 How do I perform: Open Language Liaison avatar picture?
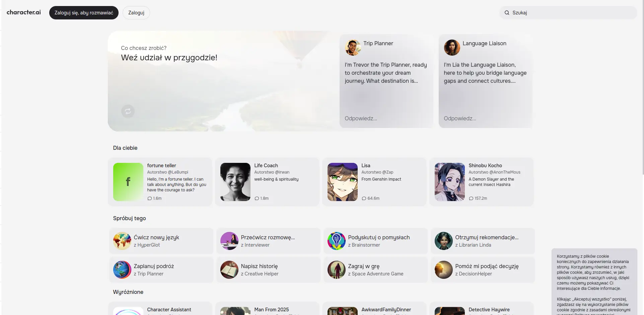click(452, 48)
